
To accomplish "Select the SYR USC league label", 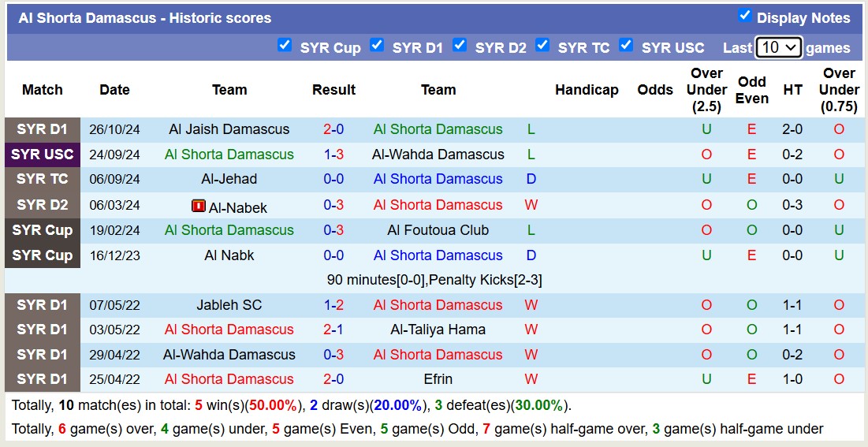I will (43, 155).
